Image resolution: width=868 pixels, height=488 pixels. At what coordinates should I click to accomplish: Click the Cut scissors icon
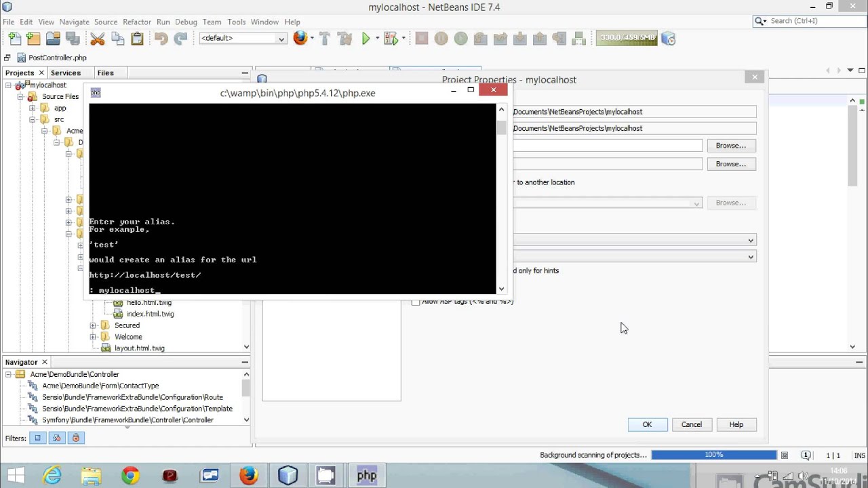(98, 39)
